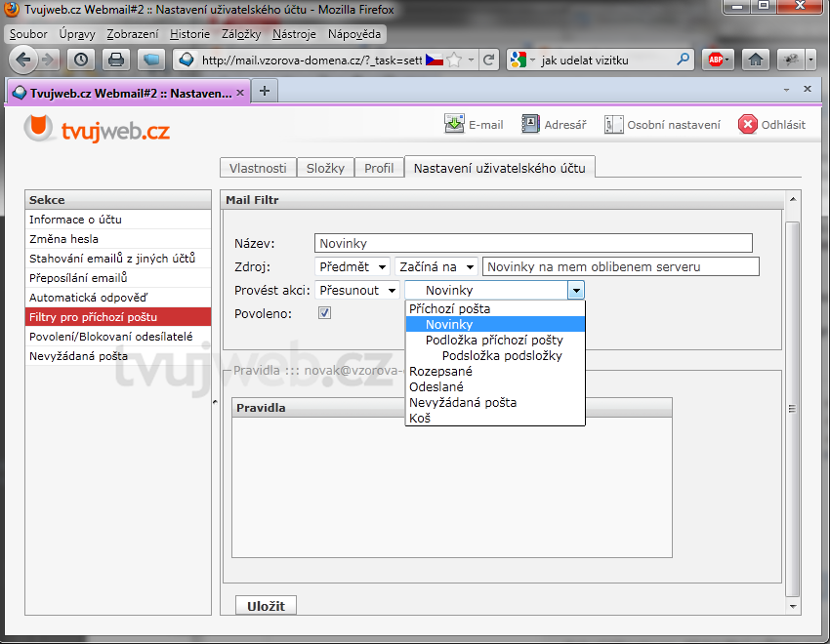Open Změna hesla section
Screen dimensions: 830x644
click(63, 239)
